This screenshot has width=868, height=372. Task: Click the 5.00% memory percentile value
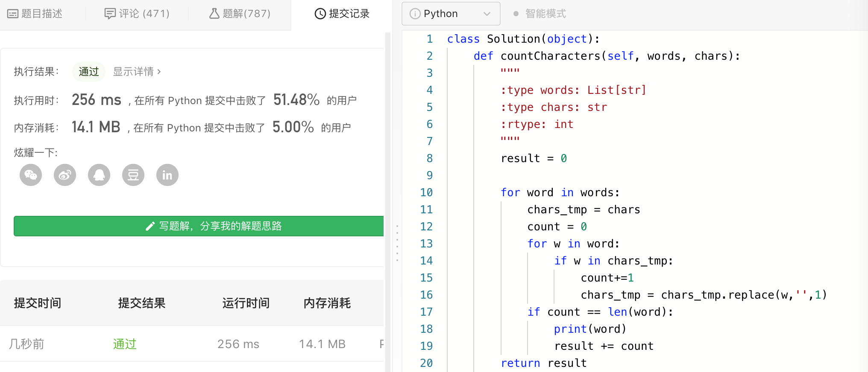pyautogui.click(x=293, y=127)
